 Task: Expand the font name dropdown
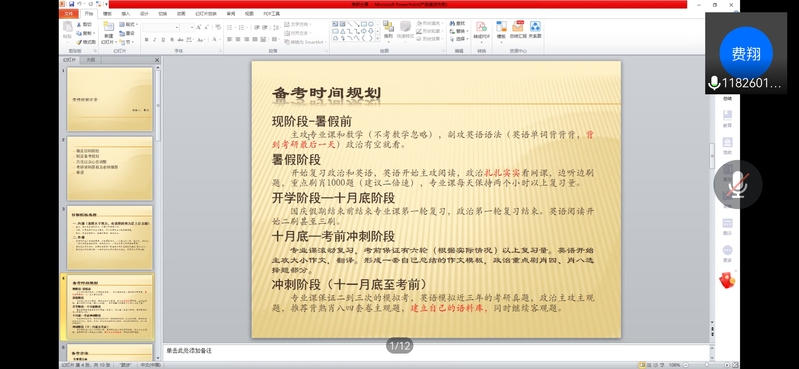[x=177, y=28]
